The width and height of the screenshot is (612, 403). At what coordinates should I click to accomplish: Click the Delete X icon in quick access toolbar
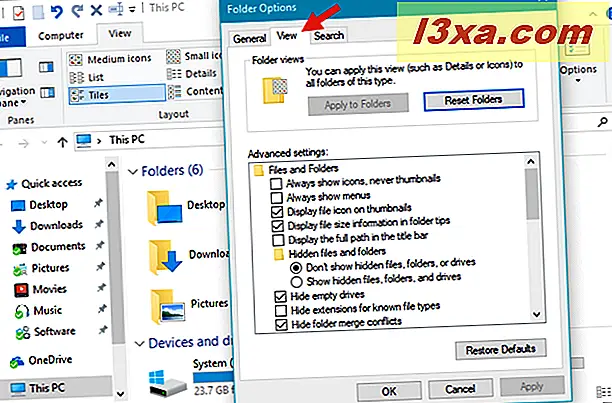(96, 10)
